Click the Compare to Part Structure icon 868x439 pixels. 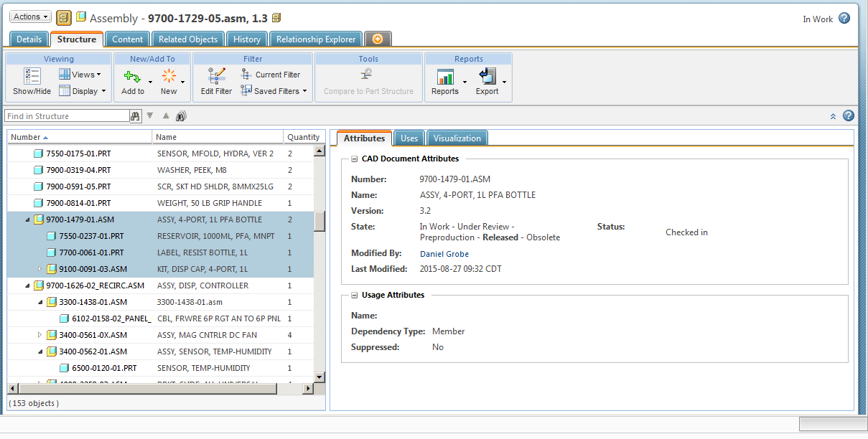[368, 73]
